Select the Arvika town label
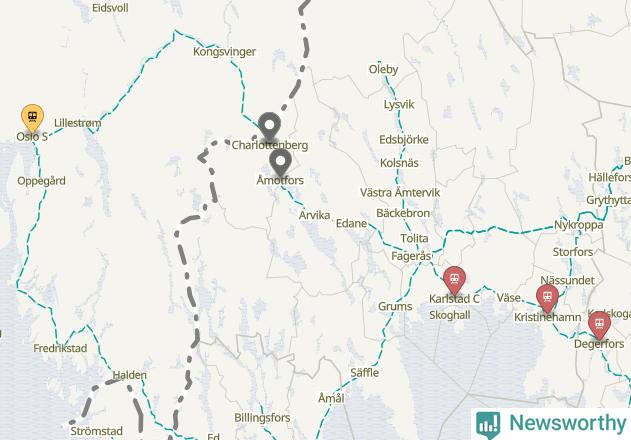Image resolution: width=631 pixels, height=440 pixels. pos(314,215)
